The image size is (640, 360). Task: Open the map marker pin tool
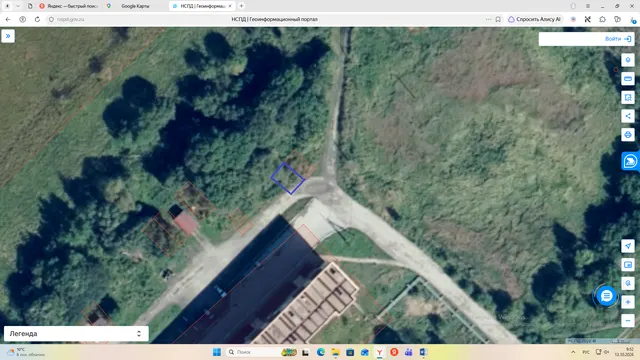tap(628, 60)
